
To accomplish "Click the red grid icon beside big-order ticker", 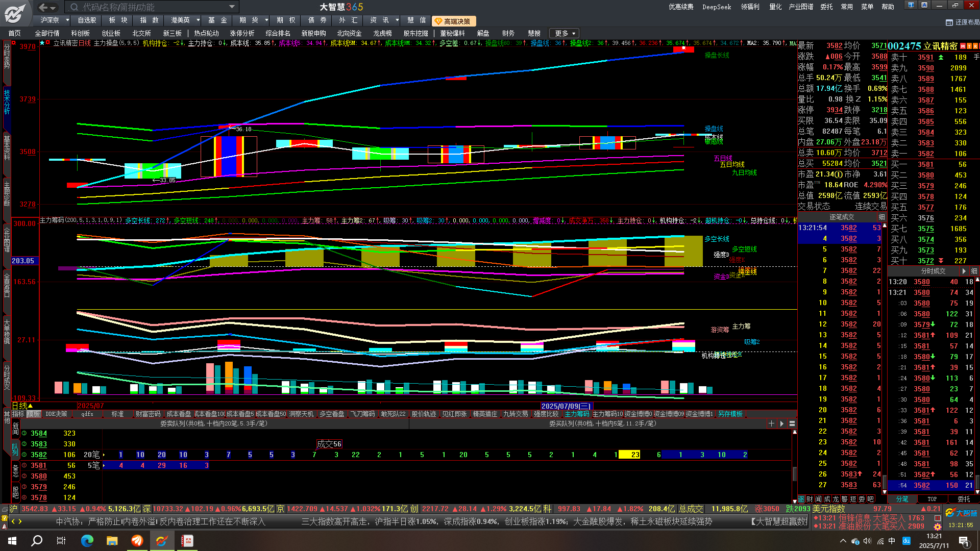I will [x=938, y=518].
